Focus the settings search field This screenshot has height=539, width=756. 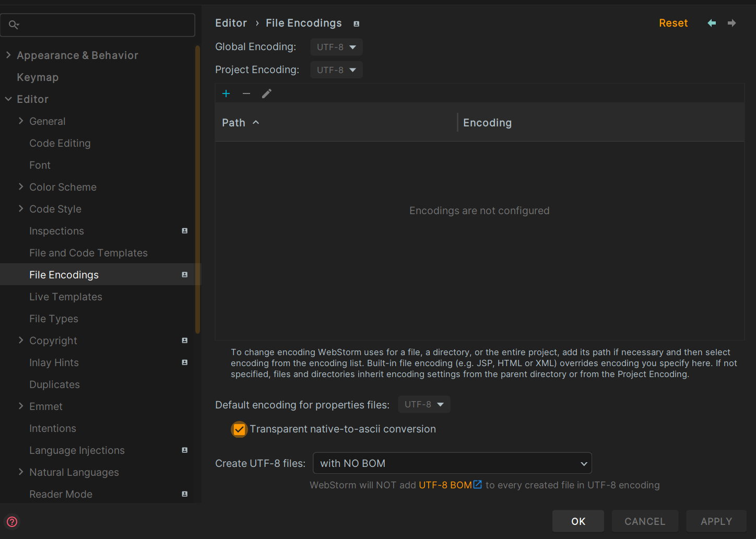point(98,25)
